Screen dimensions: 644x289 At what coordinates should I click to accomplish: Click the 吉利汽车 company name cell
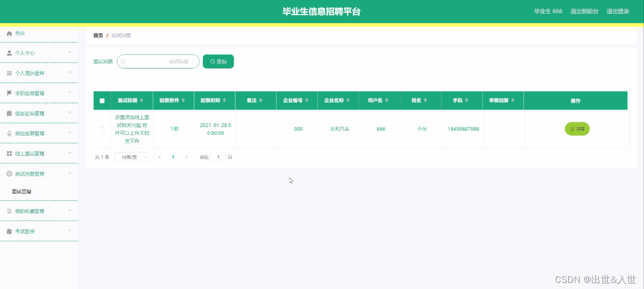pos(340,129)
